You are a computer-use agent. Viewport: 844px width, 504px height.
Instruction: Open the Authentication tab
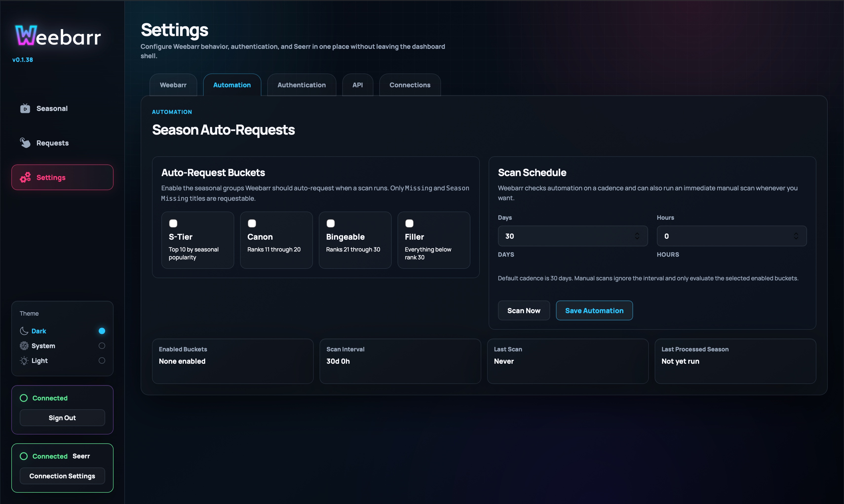click(x=302, y=85)
